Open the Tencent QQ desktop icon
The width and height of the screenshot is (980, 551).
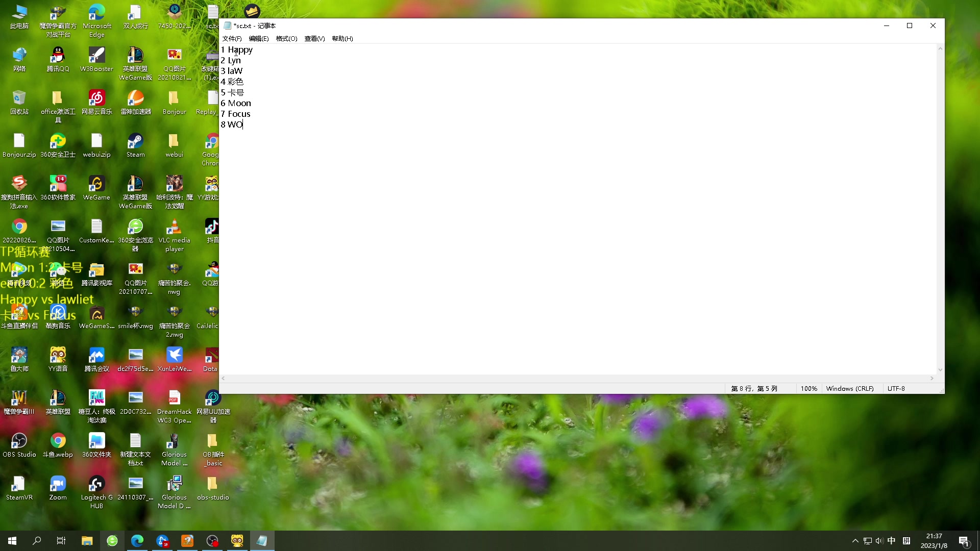point(58,56)
